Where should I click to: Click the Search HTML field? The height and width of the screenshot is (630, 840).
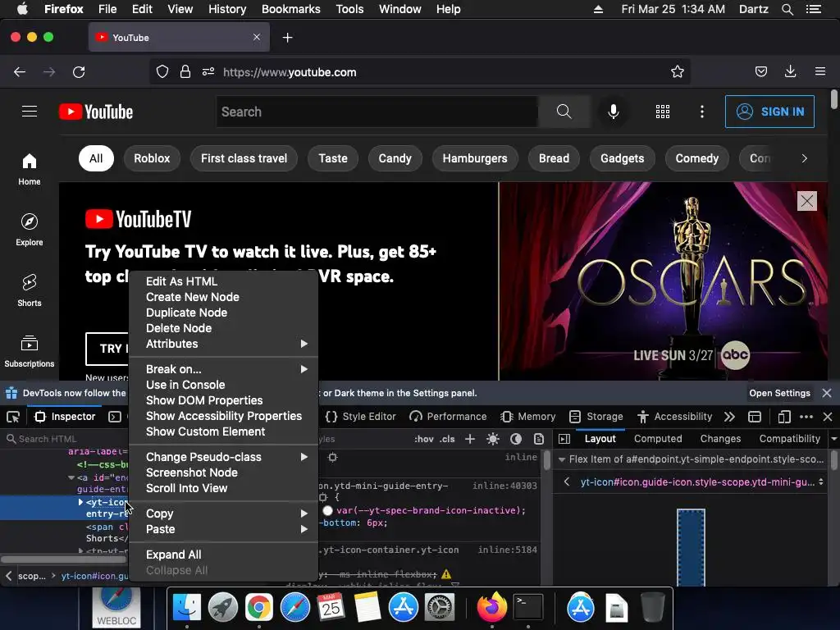[x=64, y=439]
